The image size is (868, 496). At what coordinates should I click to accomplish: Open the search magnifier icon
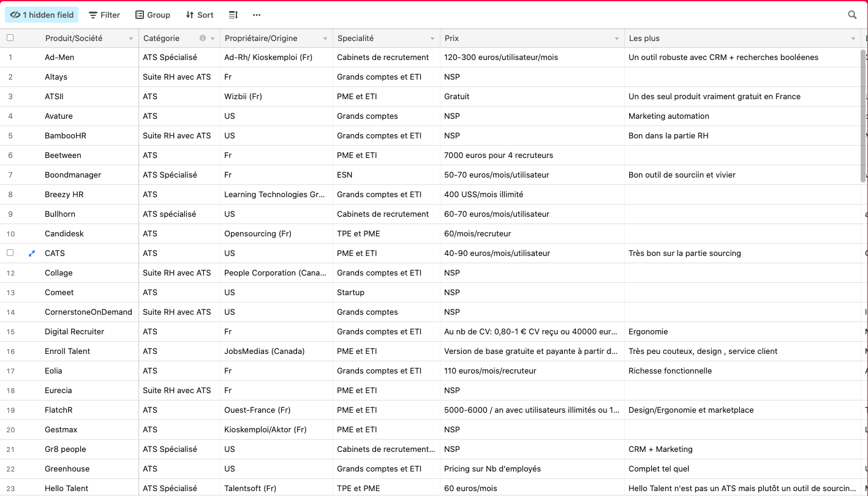(x=852, y=15)
